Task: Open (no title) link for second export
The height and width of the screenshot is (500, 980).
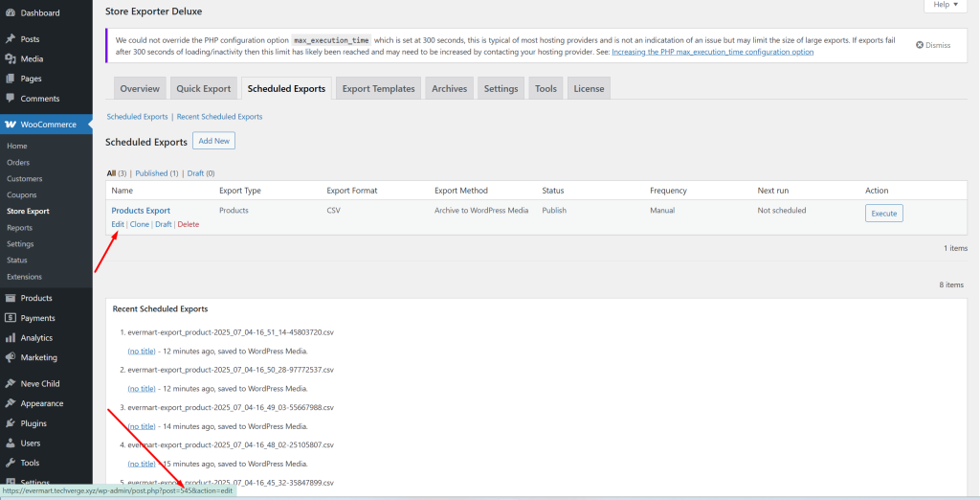Action: (142, 389)
